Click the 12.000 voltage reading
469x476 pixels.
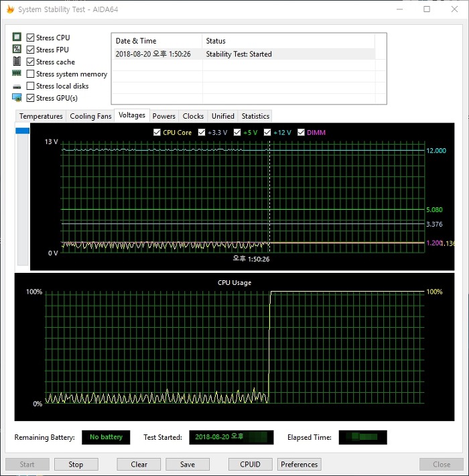436,151
